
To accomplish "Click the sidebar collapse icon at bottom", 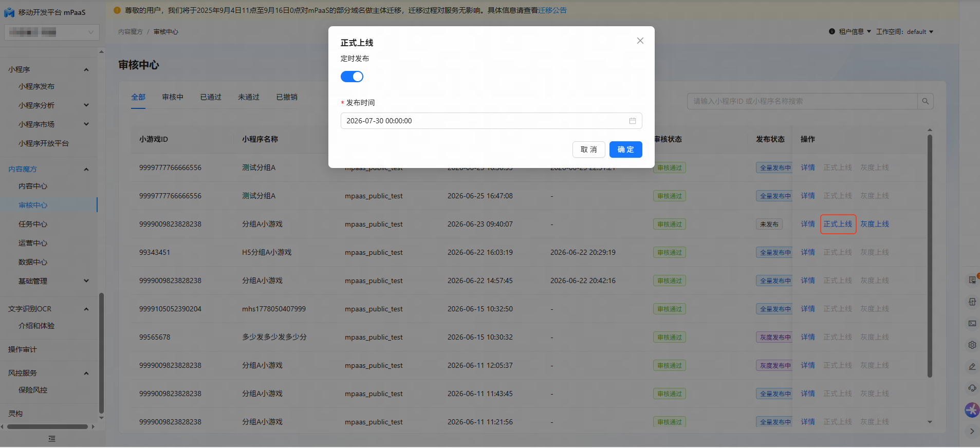I will 51,439.
